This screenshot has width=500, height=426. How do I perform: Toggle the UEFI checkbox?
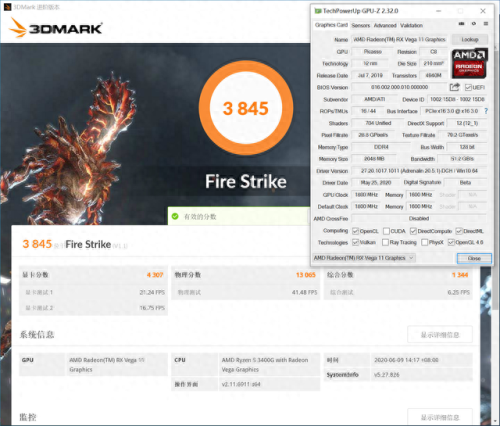tap(468, 87)
